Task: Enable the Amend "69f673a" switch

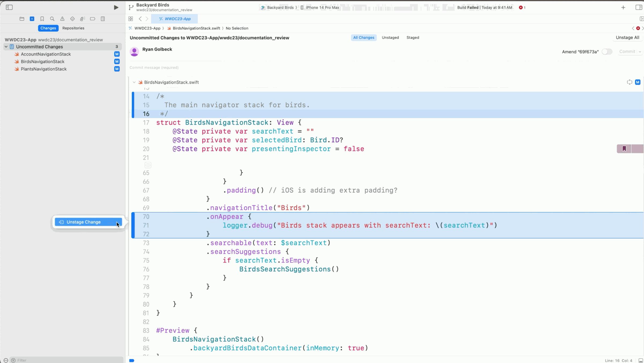Action: [x=607, y=51]
